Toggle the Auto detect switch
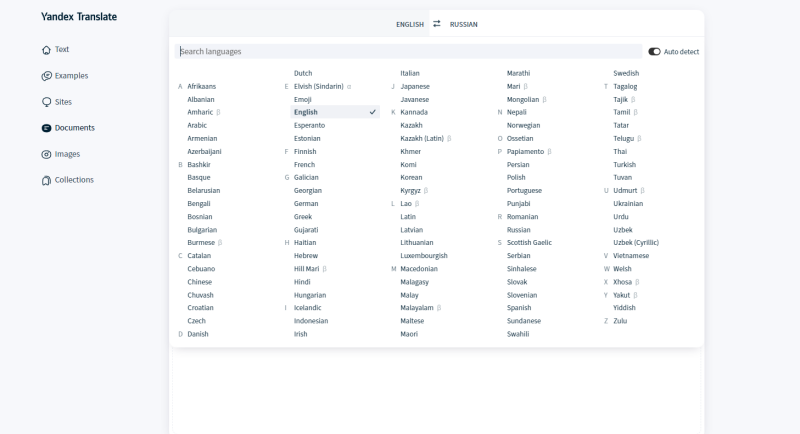800x434 pixels. (x=654, y=51)
